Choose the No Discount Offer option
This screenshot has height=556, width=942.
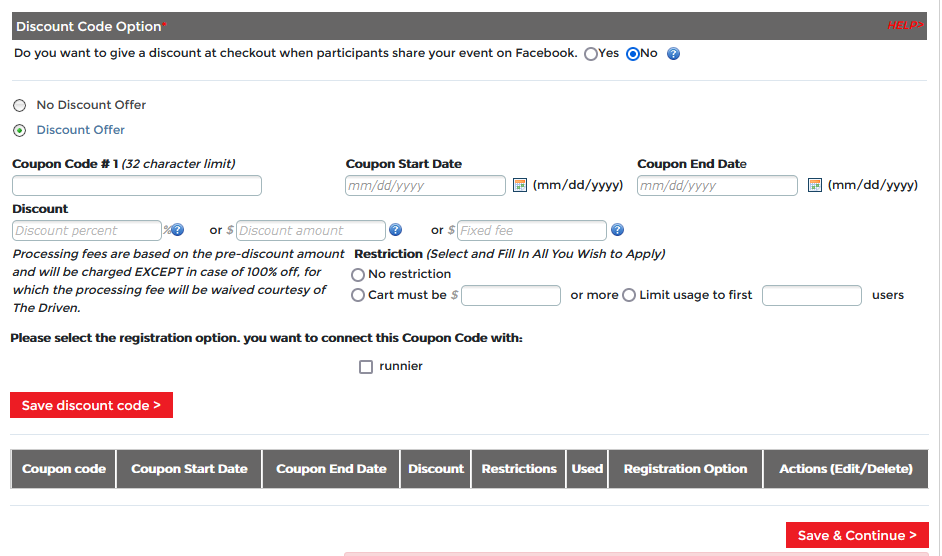tap(20, 105)
